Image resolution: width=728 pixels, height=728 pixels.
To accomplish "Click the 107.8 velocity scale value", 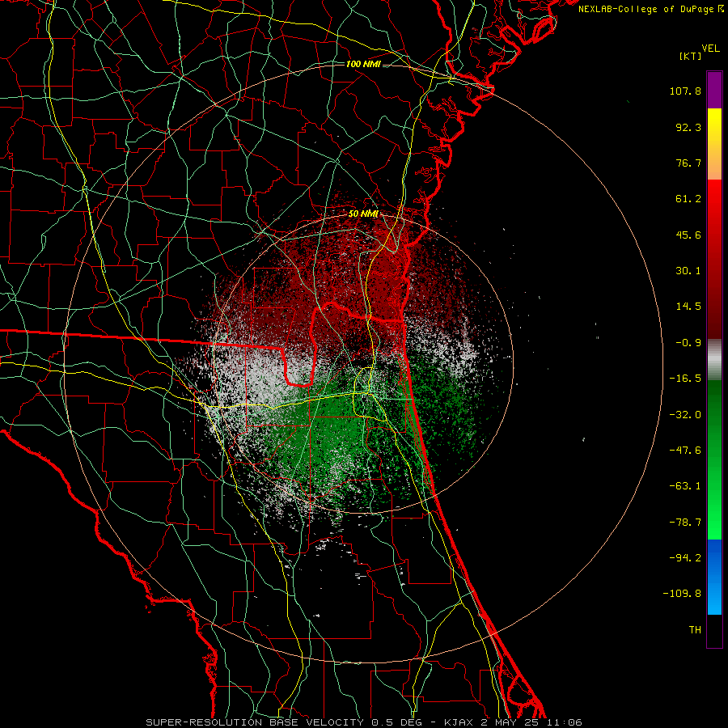I will coord(685,91).
